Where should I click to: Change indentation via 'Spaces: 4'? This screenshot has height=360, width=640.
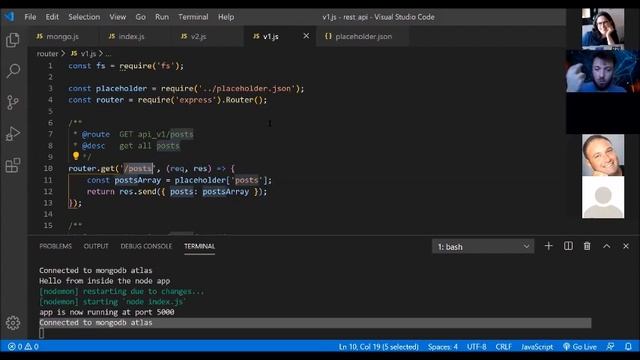(442, 347)
